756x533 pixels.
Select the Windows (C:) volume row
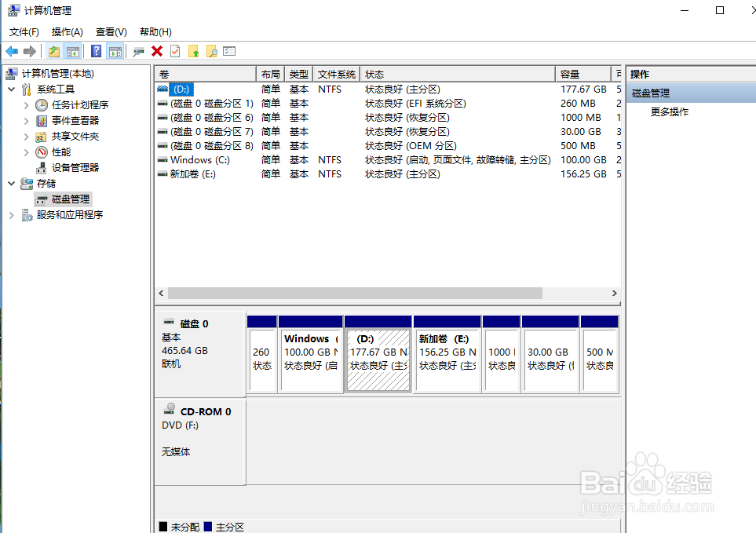[x=388, y=159]
